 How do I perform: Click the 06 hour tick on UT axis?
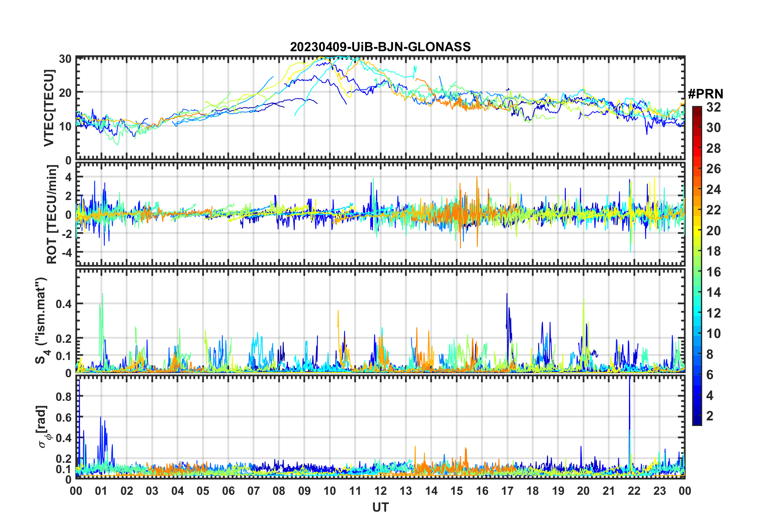[x=228, y=491]
